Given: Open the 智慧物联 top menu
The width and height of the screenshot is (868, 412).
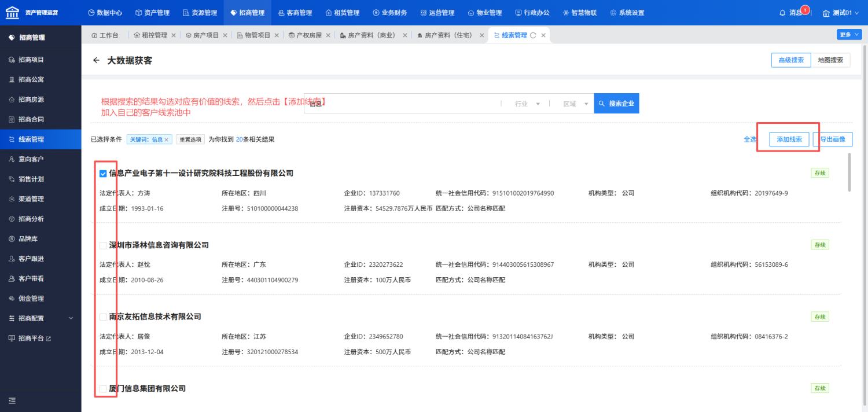Looking at the screenshot, I should coord(579,13).
